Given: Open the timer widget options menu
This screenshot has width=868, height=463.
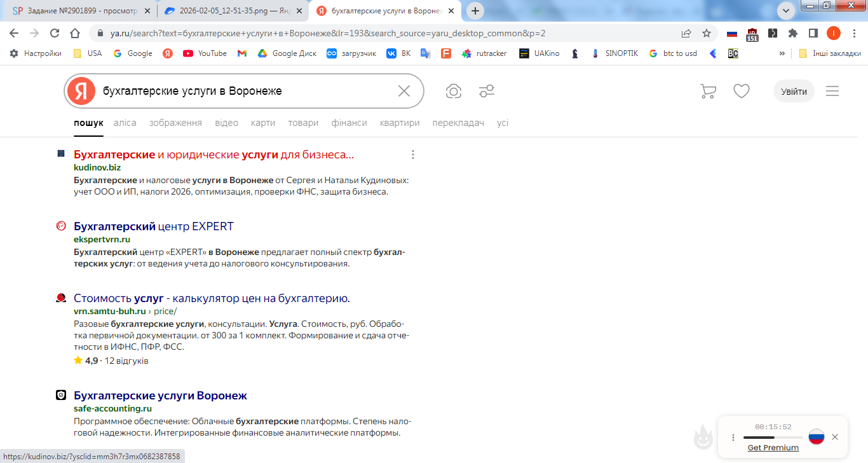Looking at the screenshot, I should [x=733, y=437].
